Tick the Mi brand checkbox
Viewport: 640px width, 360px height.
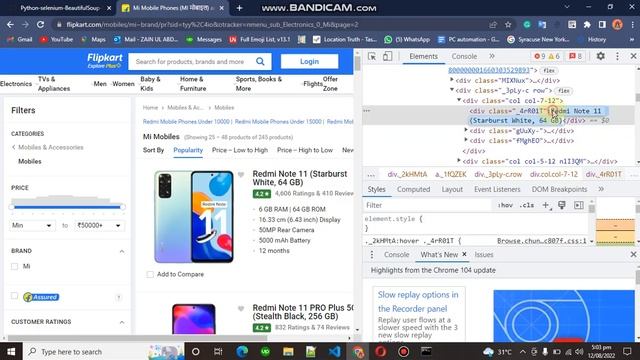coord(15,267)
